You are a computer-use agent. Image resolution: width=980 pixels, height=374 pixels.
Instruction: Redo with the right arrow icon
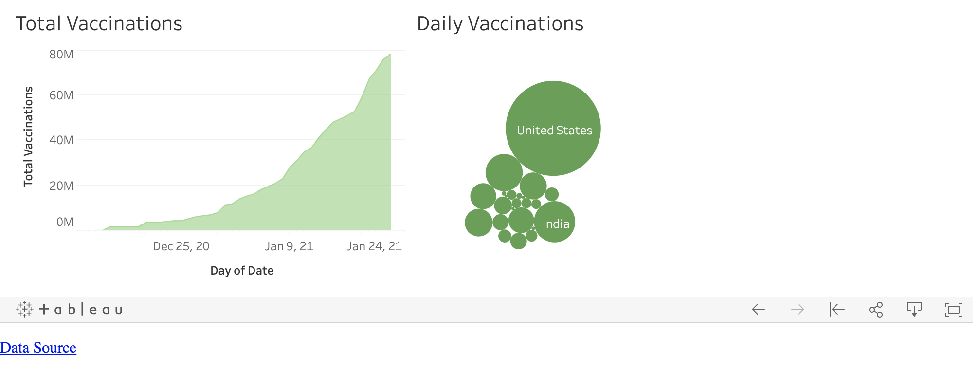click(798, 309)
